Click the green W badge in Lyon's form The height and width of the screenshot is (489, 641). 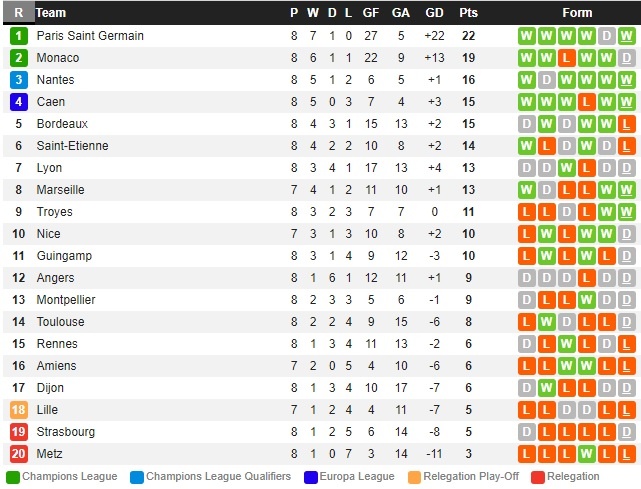pos(566,168)
